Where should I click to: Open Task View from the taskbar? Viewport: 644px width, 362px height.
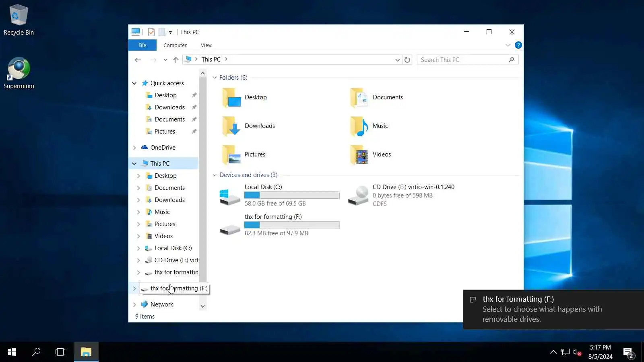(60, 352)
